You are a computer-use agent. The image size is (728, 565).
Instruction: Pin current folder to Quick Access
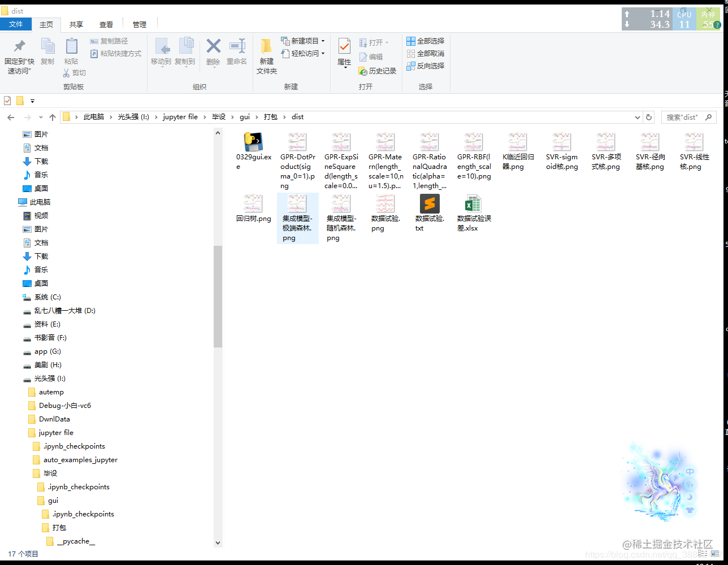pos(19,52)
